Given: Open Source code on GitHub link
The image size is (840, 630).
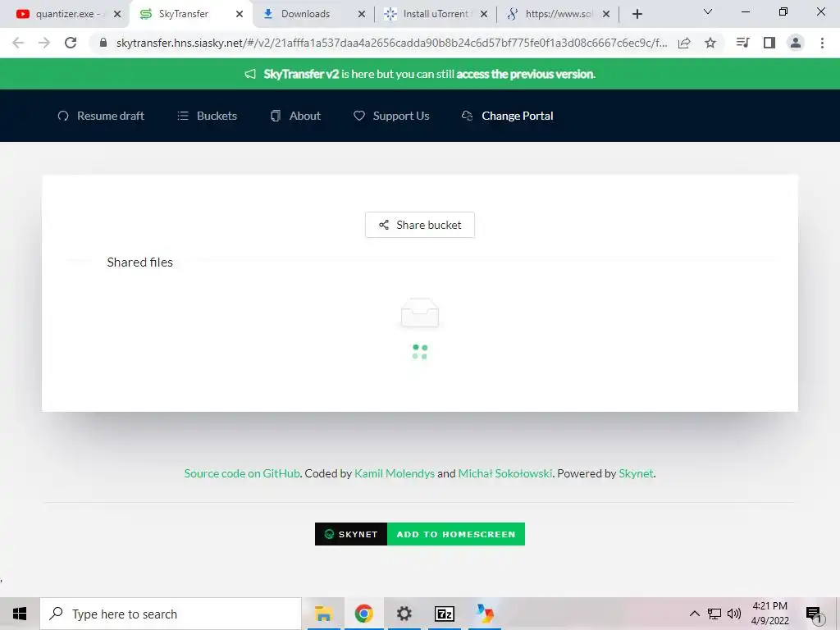Looking at the screenshot, I should pyautogui.click(x=242, y=473).
